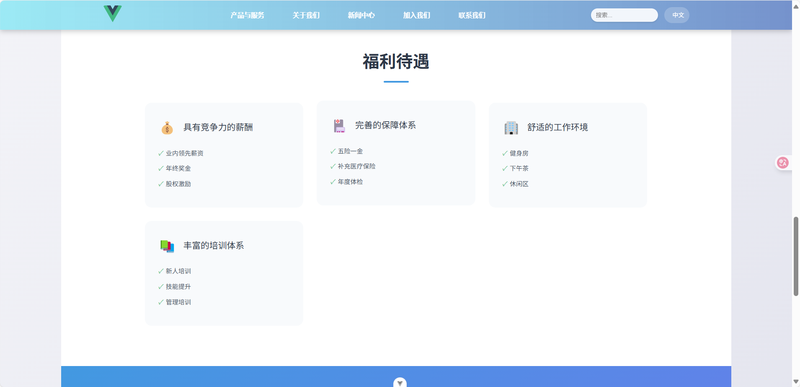Click the money bag icon beside 具有竞争力的薪酬
The width and height of the screenshot is (800, 387).
tap(167, 127)
